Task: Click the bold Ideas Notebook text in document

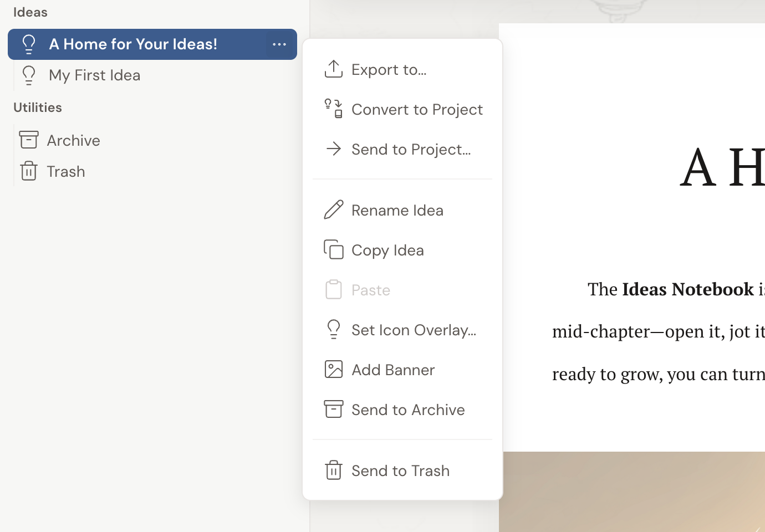Action: point(688,289)
